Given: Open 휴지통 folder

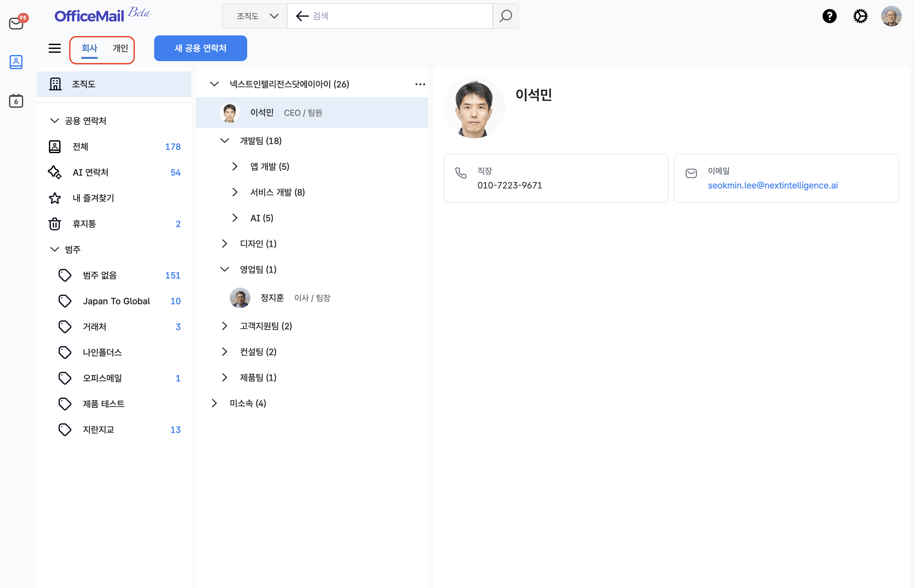Looking at the screenshot, I should point(115,224).
